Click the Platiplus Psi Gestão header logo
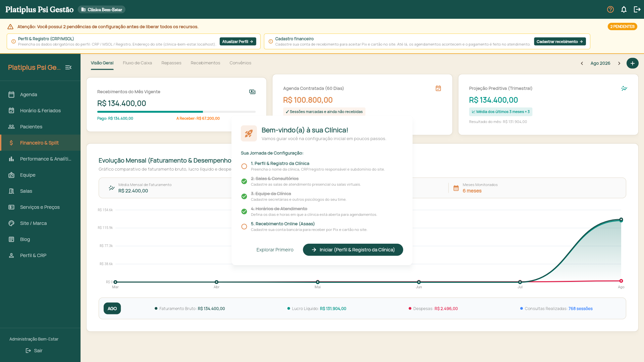The width and height of the screenshot is (644, 362). coord(39,9)
